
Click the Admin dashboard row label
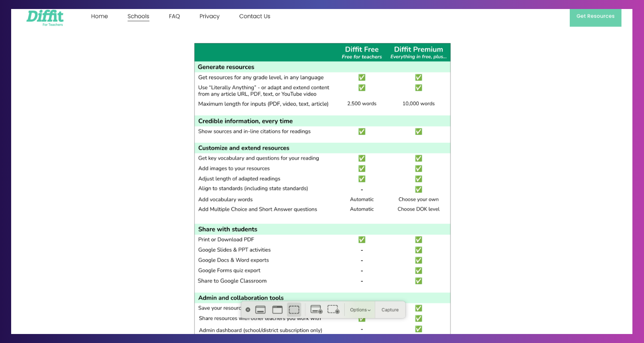pyautogui.click(x=261, y=330)
